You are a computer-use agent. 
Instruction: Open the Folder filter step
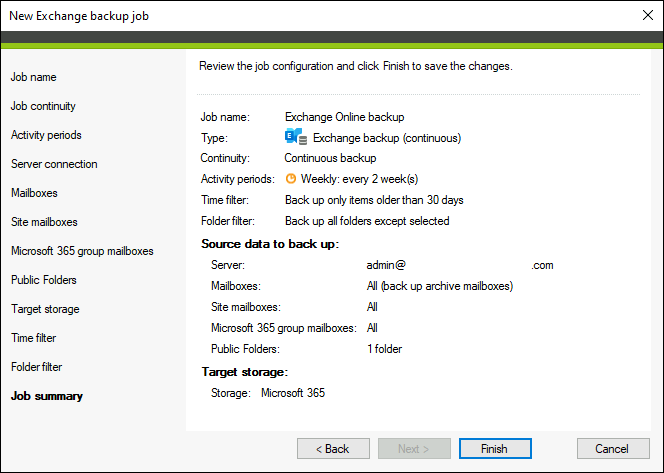[36, 367]
